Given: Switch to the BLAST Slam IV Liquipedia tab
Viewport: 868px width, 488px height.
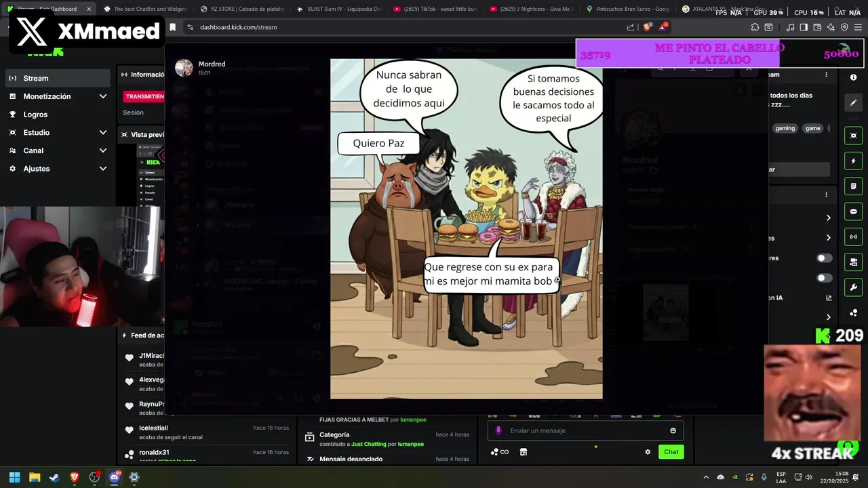Looking at the screenshot, I should point(339,9).
